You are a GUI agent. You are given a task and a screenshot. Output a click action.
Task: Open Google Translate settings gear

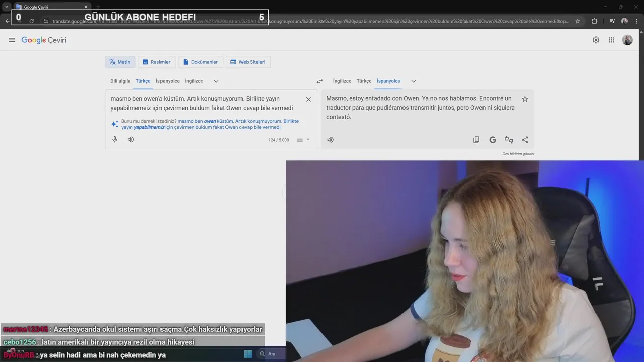point(596,40)
